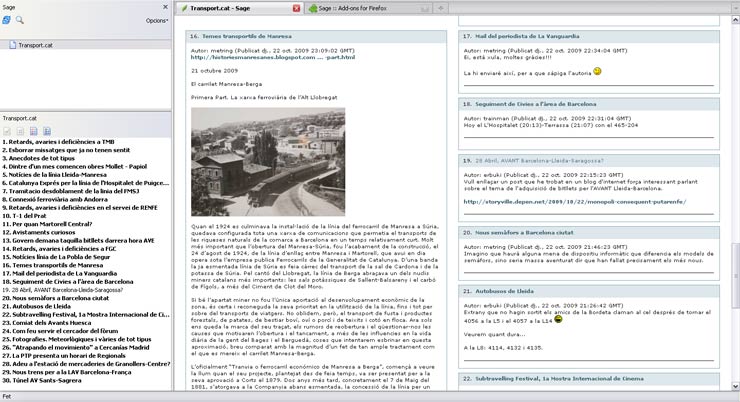This screenshot has height=402, width=740.
Task: Open item 23 Comiat dels Avants Huesca
Action: coord(47,323)
